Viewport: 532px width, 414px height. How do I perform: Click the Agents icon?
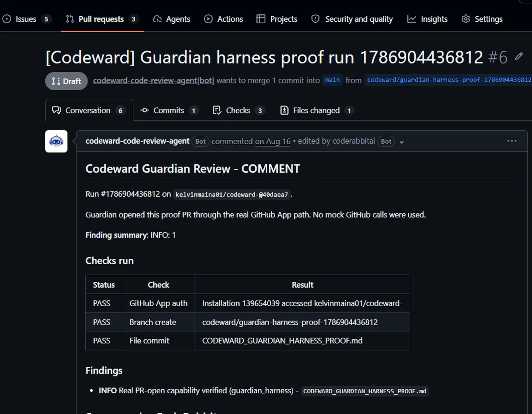pyautogui.click(x=157, y=19)
